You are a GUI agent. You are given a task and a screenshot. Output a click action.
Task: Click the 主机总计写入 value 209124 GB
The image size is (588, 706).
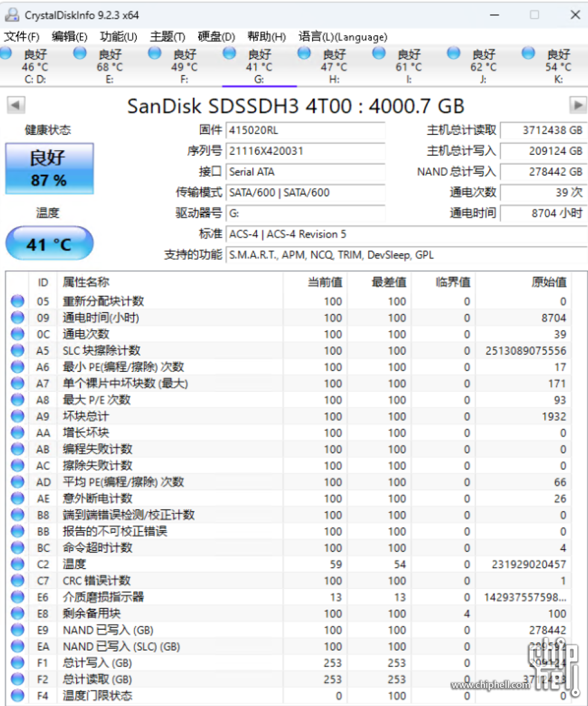point(544,151)
